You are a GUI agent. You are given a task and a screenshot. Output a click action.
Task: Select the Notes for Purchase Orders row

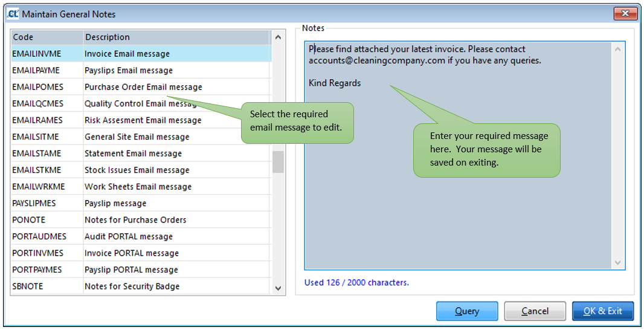(x=141, y=220)
